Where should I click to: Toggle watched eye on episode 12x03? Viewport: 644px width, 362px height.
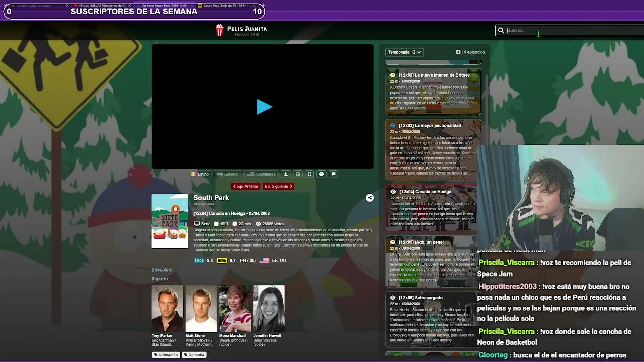(393, 126)
